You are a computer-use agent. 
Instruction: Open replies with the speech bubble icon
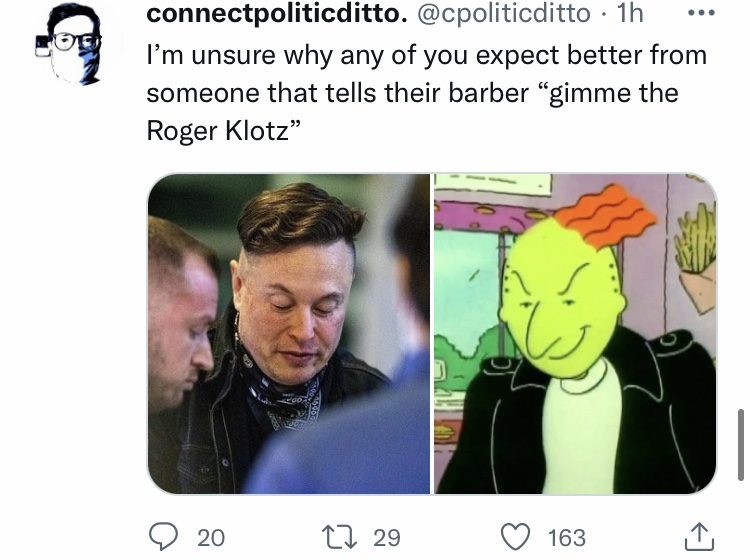[x=163, y=536]
